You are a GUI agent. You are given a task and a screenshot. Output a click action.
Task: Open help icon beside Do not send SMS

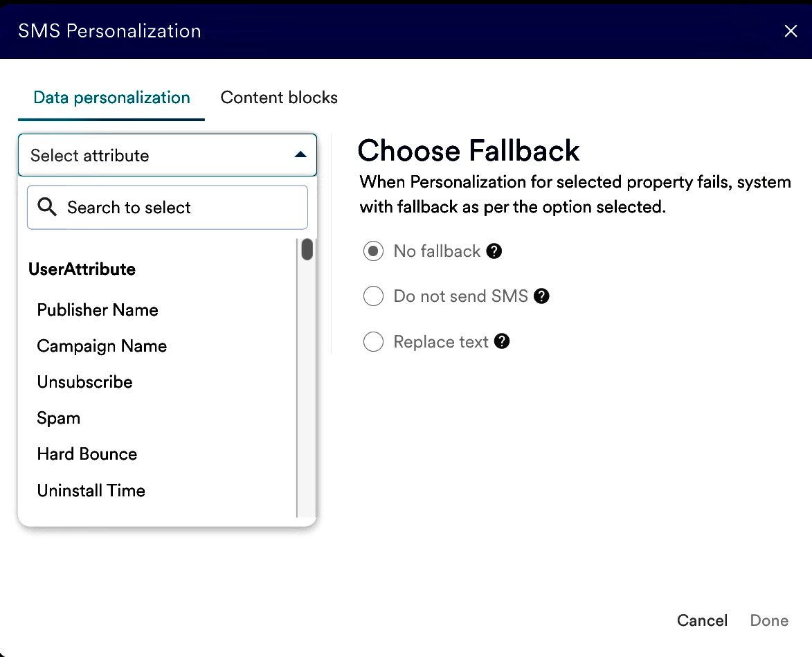tap(541, 296)
